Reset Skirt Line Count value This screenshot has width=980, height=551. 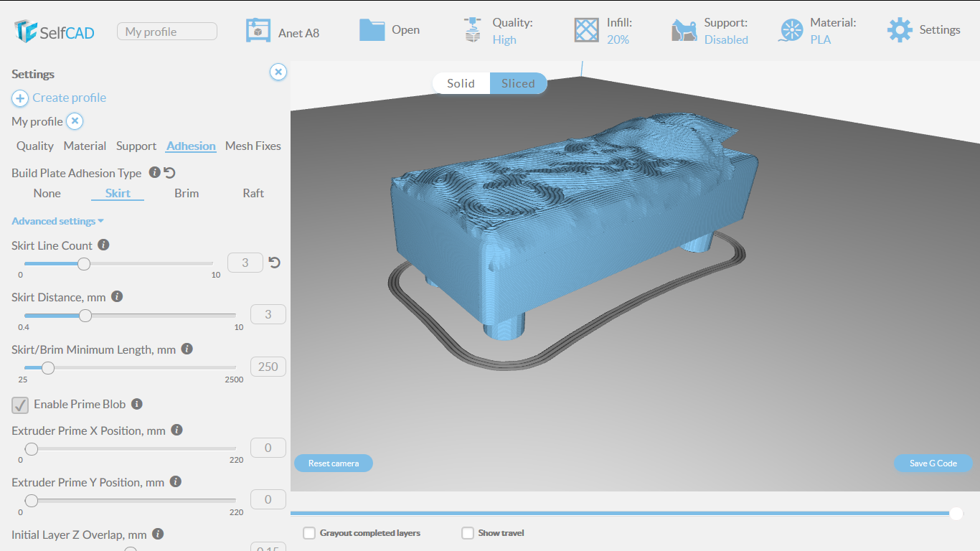(x=274, y=263)
